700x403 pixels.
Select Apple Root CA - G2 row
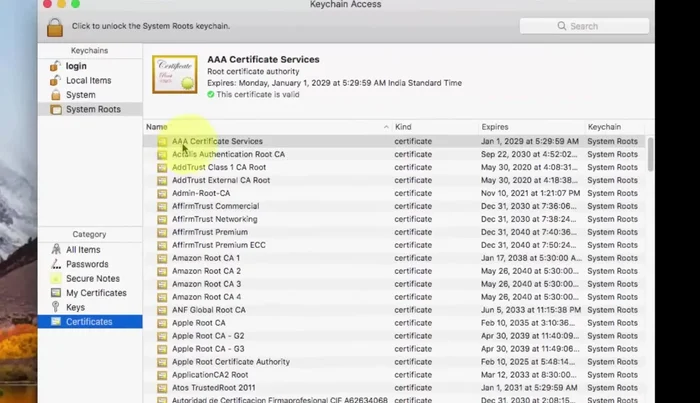(208, 336)
